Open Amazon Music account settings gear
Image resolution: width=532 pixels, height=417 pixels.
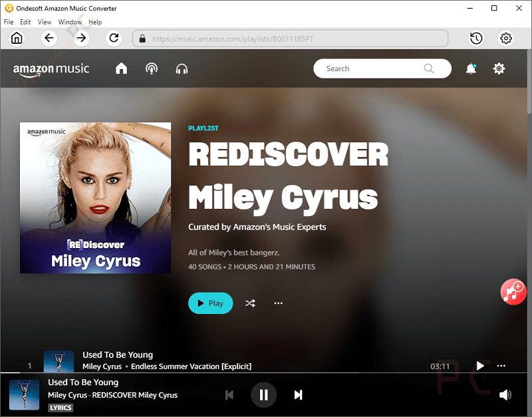[x=499, y=69]
